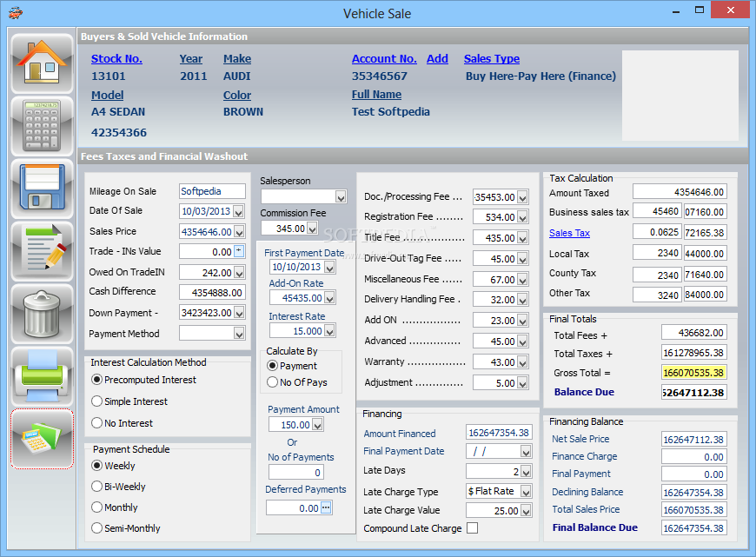The width and height of the screenshot is (756, 557).
Task: Expand Doc./Processing Fee dropdown arrow
Action: 522,197
